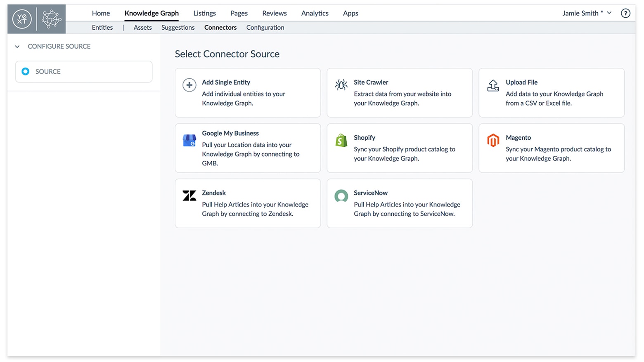The height and width of the screenshot is (362, 644).
Task: Click the Yext logo icon
Action: [x=22, y=19]
